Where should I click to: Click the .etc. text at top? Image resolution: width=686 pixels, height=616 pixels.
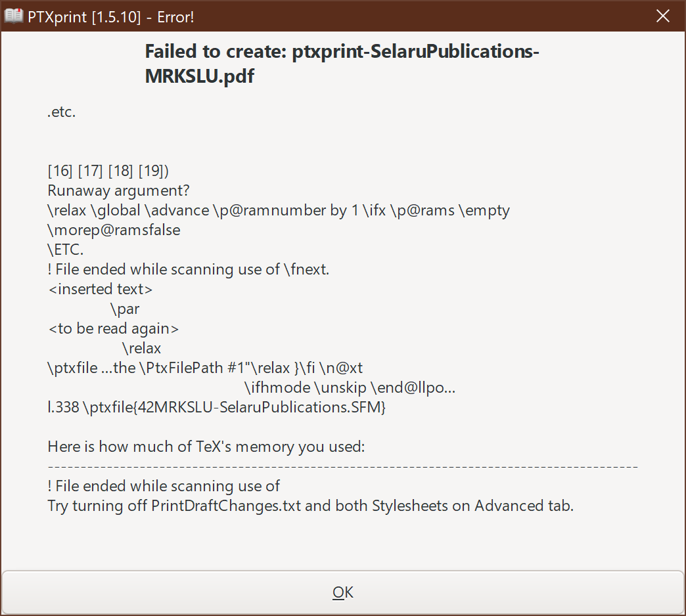(60, 112)
